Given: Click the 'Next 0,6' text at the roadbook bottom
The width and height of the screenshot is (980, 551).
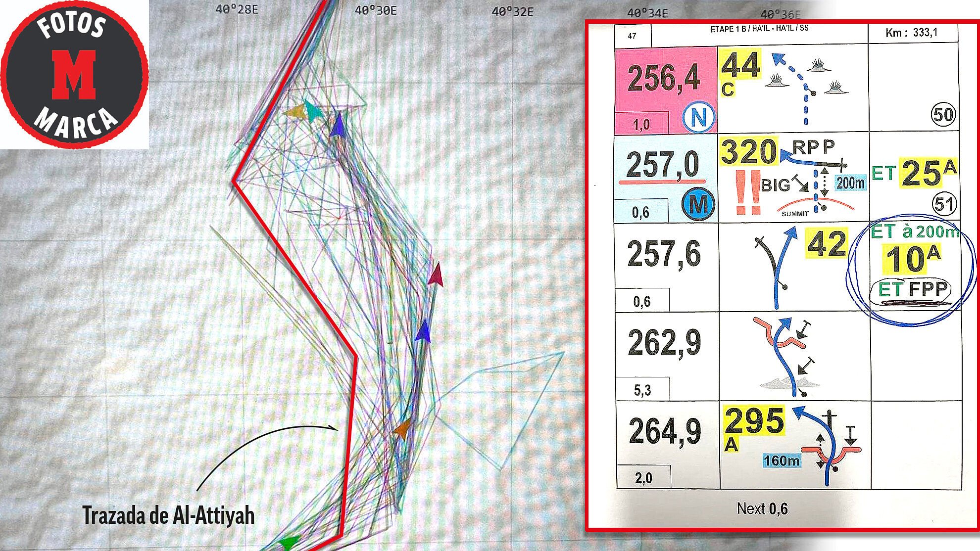Looking at the screenshot, I should point(762,508).
